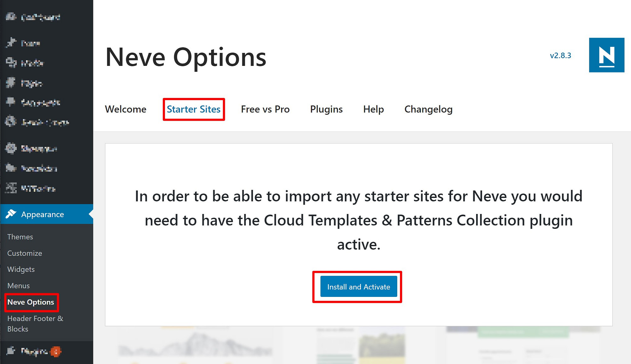Select the Customize option
The height and width of the screenshot is (364, 631).
click(25, 253)
